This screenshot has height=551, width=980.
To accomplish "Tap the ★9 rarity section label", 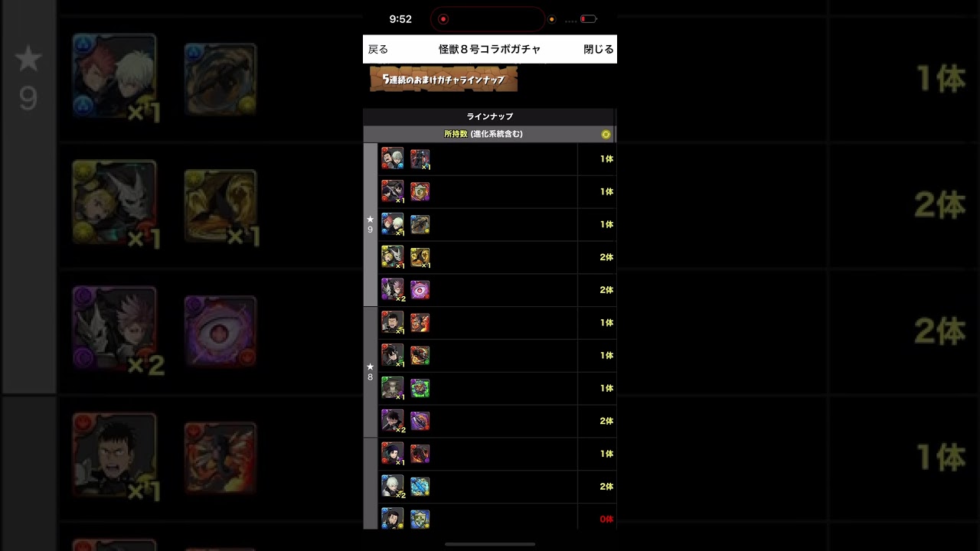I will coord(370,224).
